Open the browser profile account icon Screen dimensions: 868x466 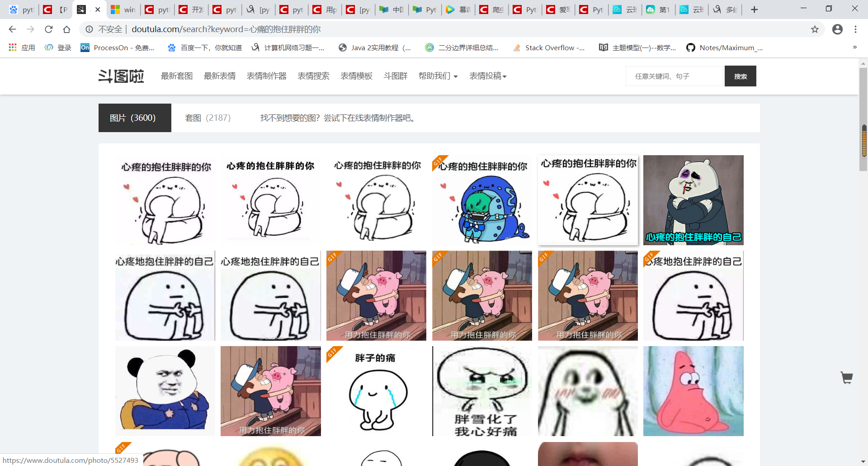click(x=837, y=29)
